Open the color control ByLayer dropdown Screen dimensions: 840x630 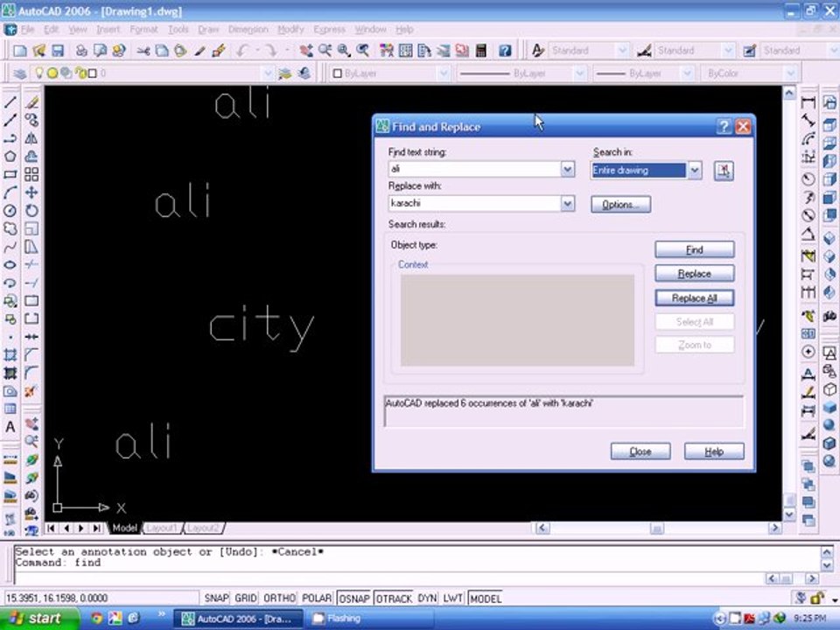coord(443,73)
